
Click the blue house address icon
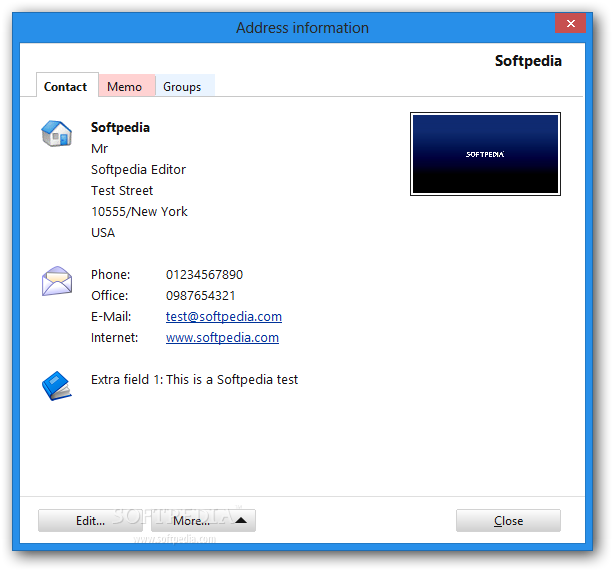pos(57,134)
